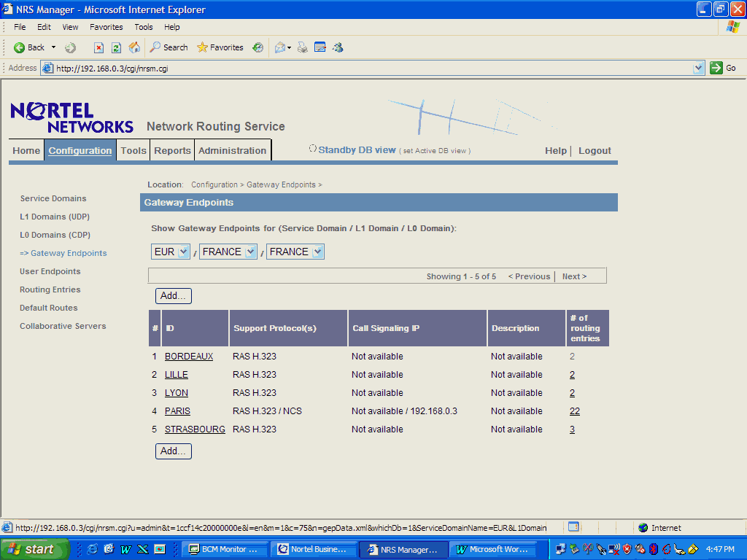
Task: Open the Help menu in the menu bar
Action: pos(172,27)
